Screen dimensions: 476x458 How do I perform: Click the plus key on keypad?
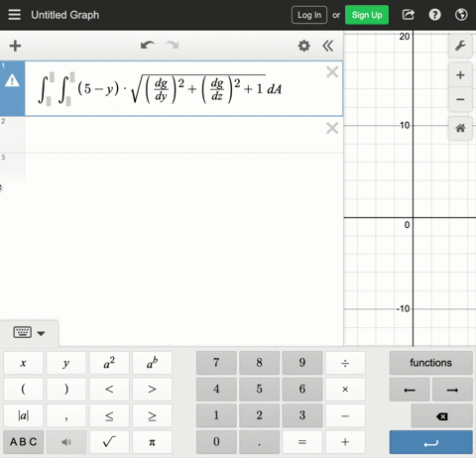(345, 442)
